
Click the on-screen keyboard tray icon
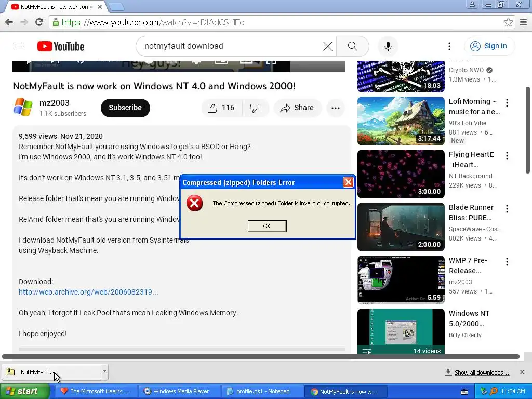click(464, 392)
